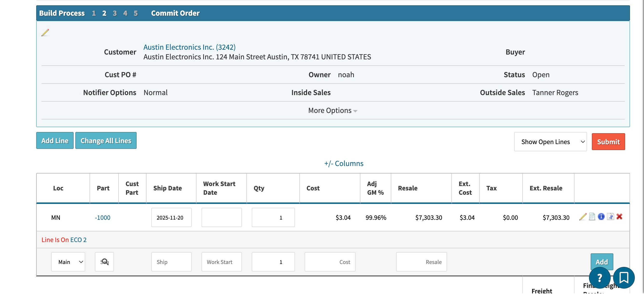Open Austin Electronics Inc. customer link
The height and width of the screenshot is (305, 644).
[189, 47]
